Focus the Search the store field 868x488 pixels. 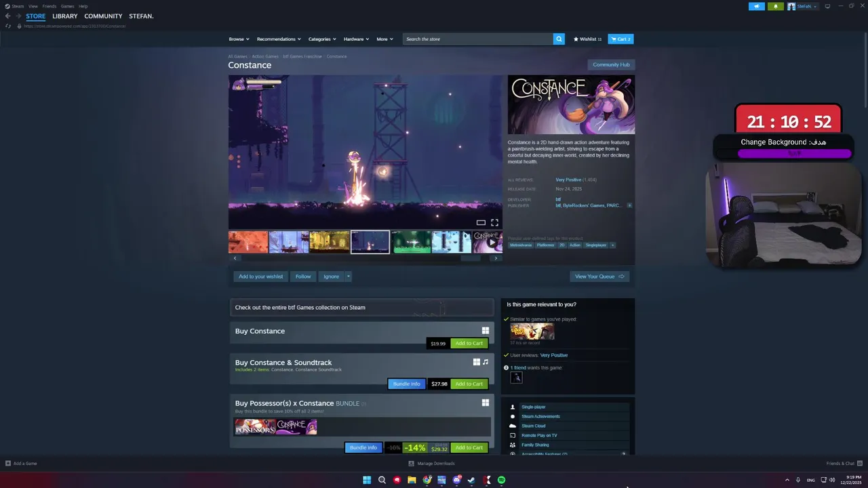click(477, 39)
